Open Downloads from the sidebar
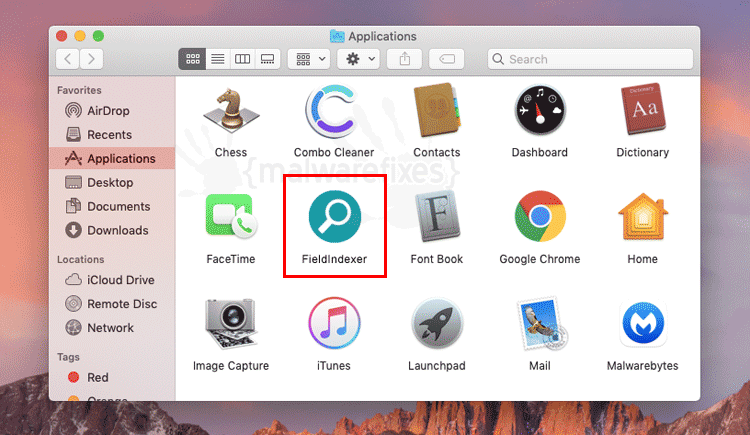 tap(112, 230)
